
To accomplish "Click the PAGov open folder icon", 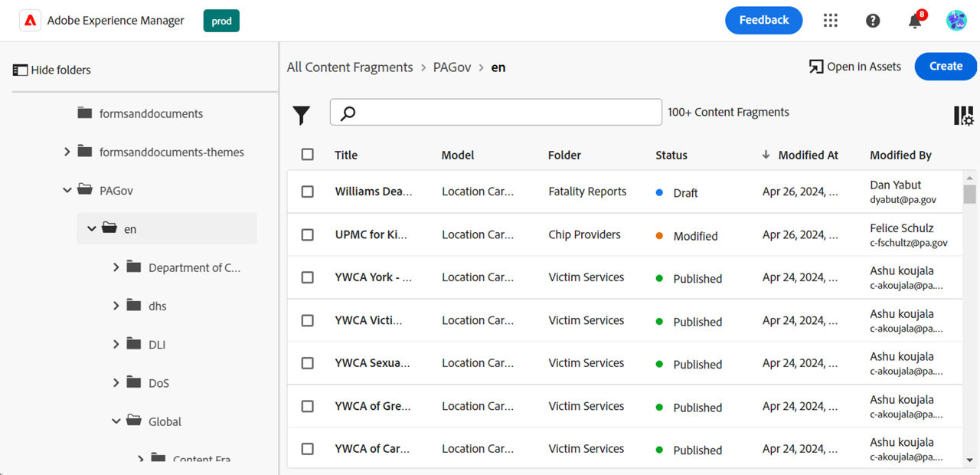I will click(85, 190).
